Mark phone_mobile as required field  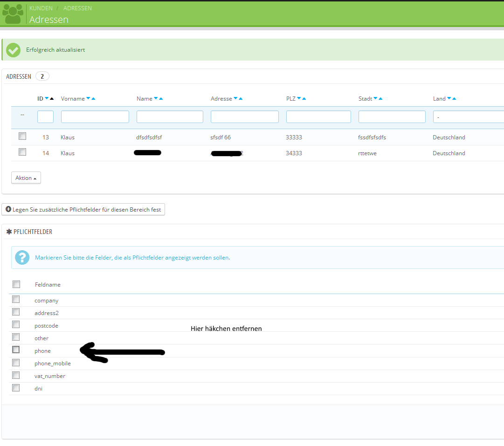(16, 363)
